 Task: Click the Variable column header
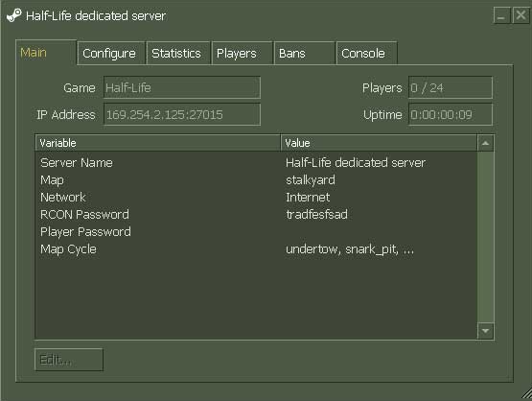158,143
